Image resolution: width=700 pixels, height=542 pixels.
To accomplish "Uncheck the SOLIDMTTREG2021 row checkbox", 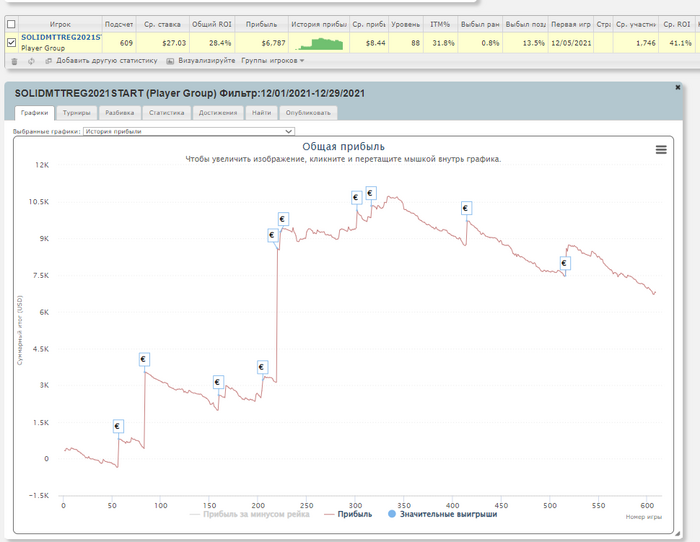I will (x=11, y=42).
